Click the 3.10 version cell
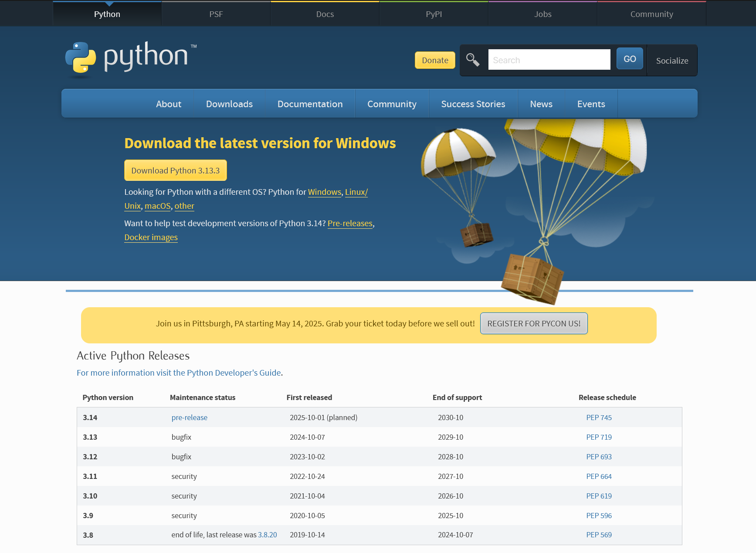The height and width of the screenshot is (553, 756). coord(90,496)
